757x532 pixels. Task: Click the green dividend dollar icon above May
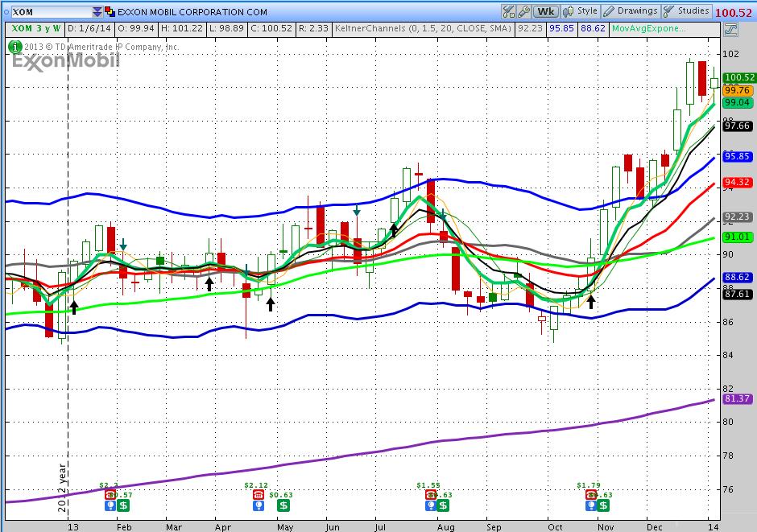(283, 505)
